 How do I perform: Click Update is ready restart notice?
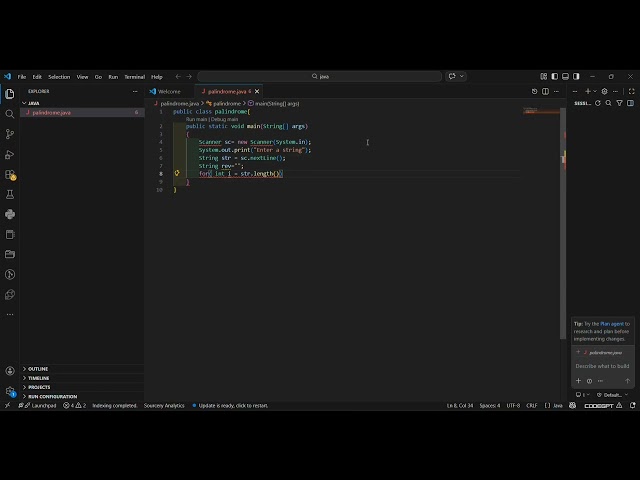point(230,405)
